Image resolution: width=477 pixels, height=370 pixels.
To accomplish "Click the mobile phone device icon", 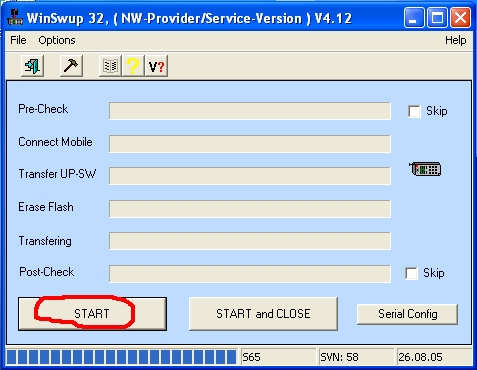I will pyautogui.click(x=425, y=169).
